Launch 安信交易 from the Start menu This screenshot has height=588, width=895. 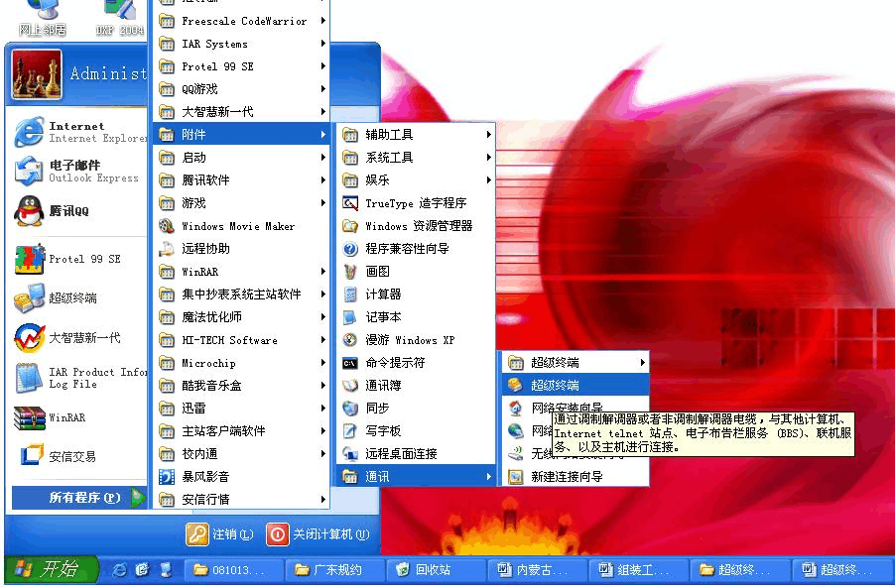tap(78, 456)
